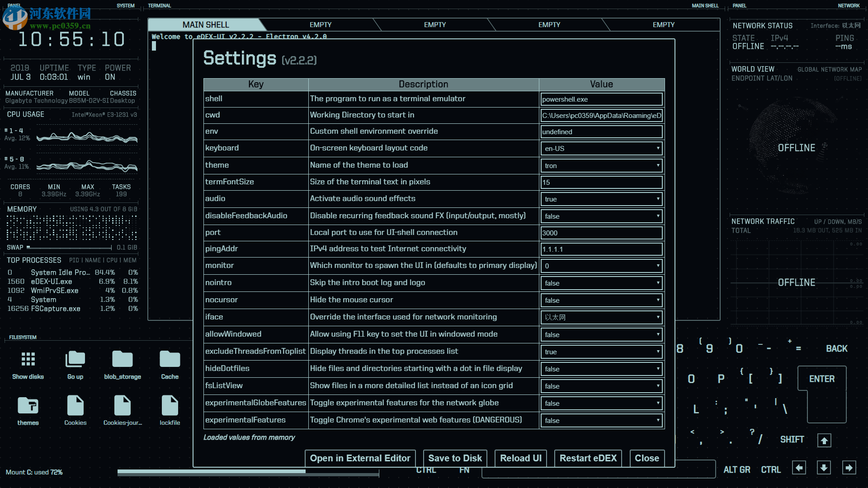Click the pingAddr value input field
Screen dimensions: 868x488
601,249
